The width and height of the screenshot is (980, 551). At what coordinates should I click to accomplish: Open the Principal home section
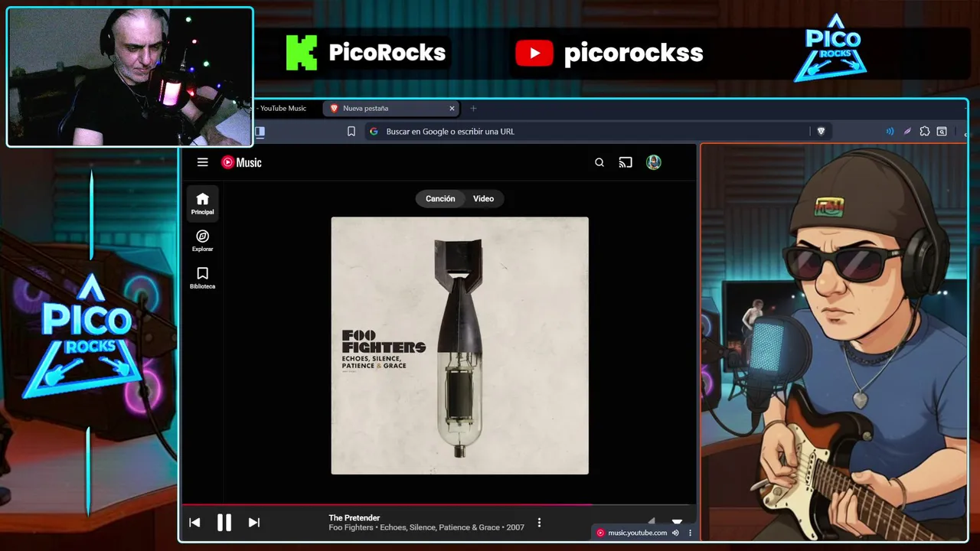point(202,204)
